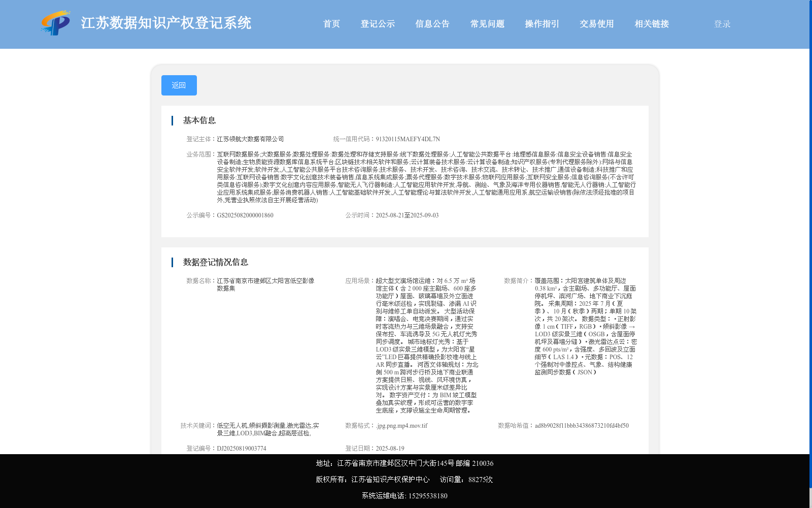
Task: Select registration number DJ20250819003774
Action: 242,449
